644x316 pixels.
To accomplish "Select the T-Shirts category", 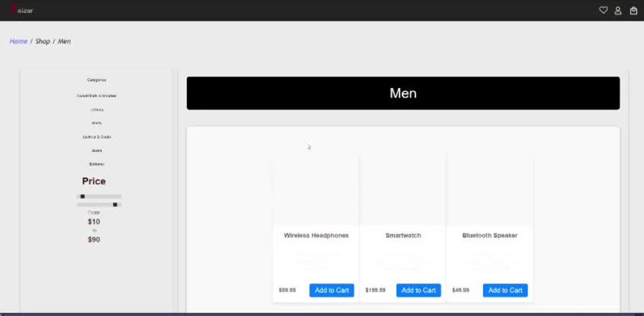I will [x=97, y=109].
